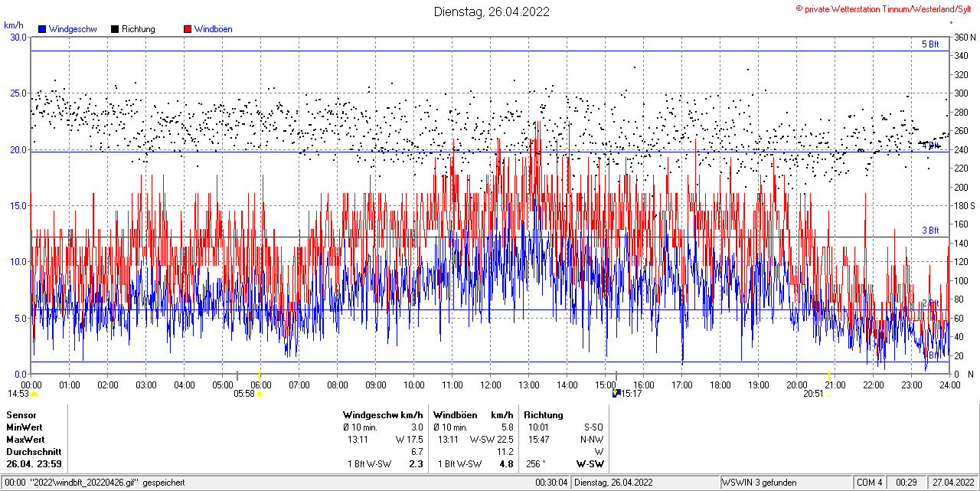980x491 pixels.
Task: Click the 11.2 average gust value
Action: point(505,452)
